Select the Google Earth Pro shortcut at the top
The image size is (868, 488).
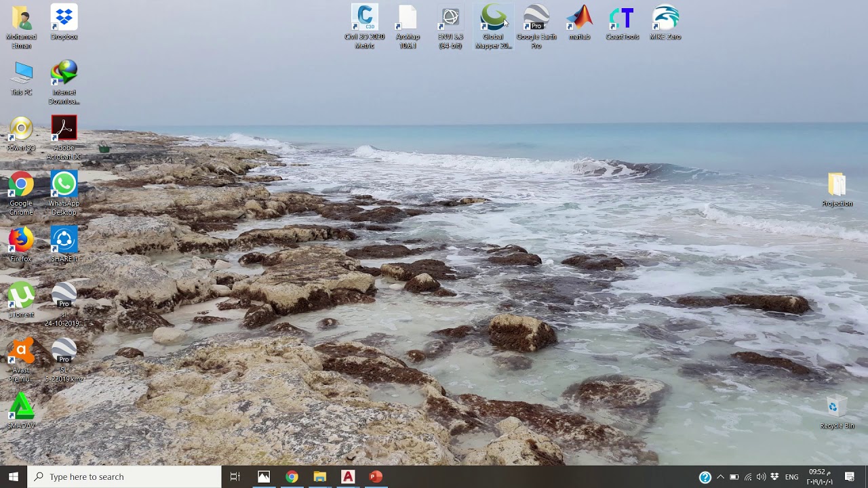coord(536,27)
